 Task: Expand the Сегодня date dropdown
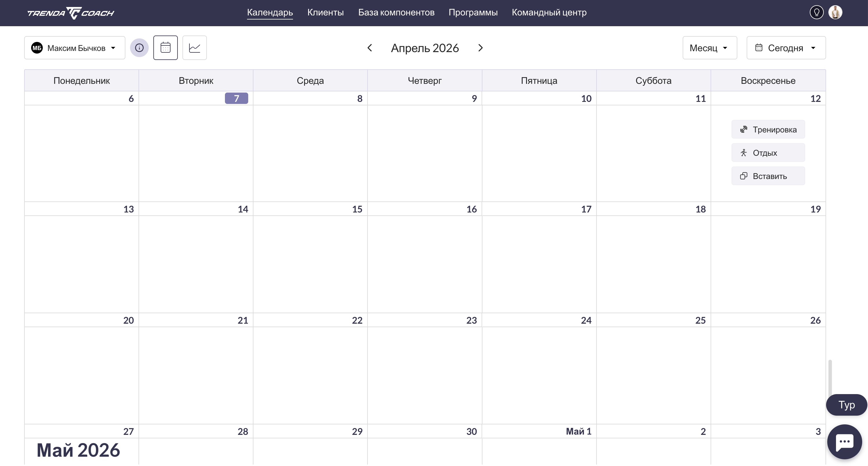pyautogui.click(x=786, y=48)
